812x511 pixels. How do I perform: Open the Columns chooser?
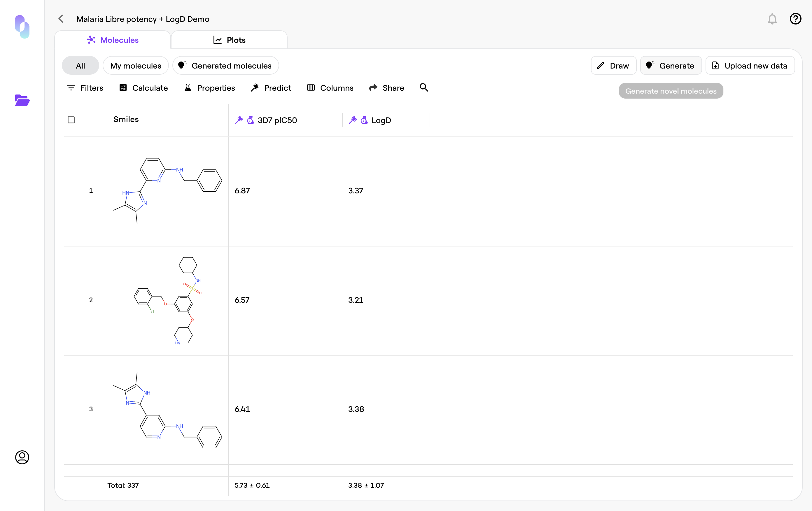tap(330, 88)
